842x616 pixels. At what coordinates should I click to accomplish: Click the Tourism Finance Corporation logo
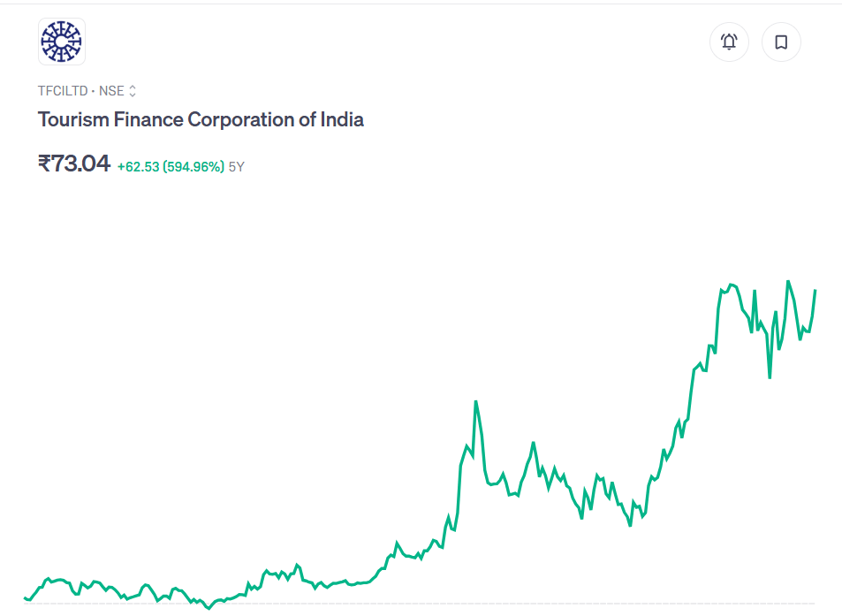point(62,42)
